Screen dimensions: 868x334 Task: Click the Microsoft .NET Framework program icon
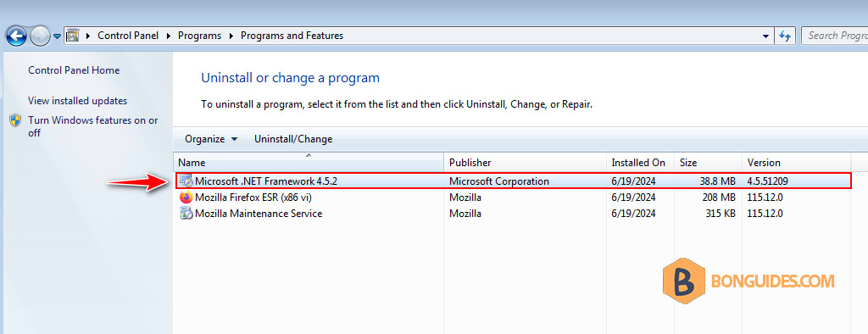tap(186, 181)
